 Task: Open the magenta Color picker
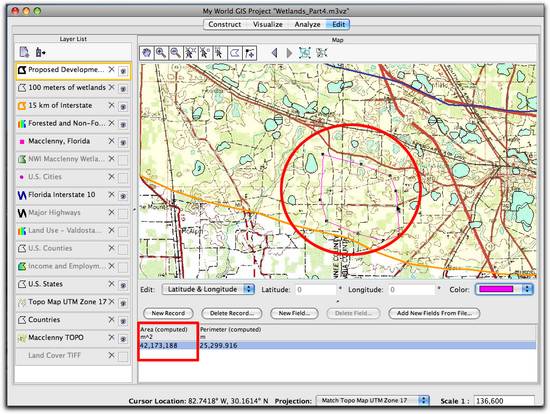(x=504, y=289)
